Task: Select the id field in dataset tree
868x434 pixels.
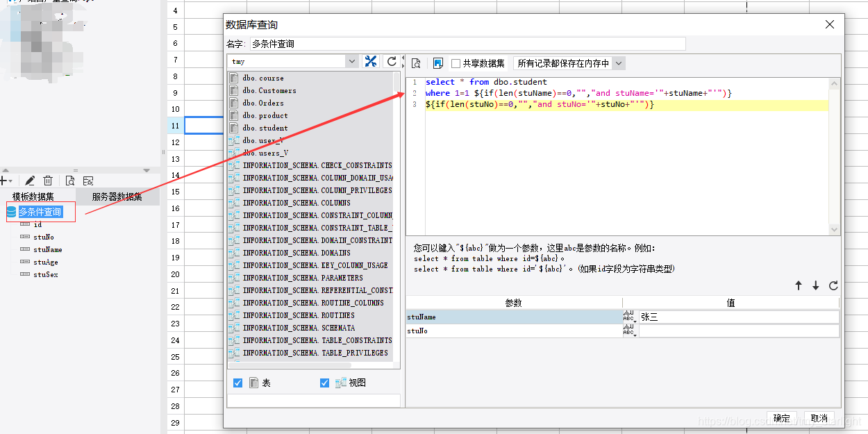Action: [x=37, y=224]
